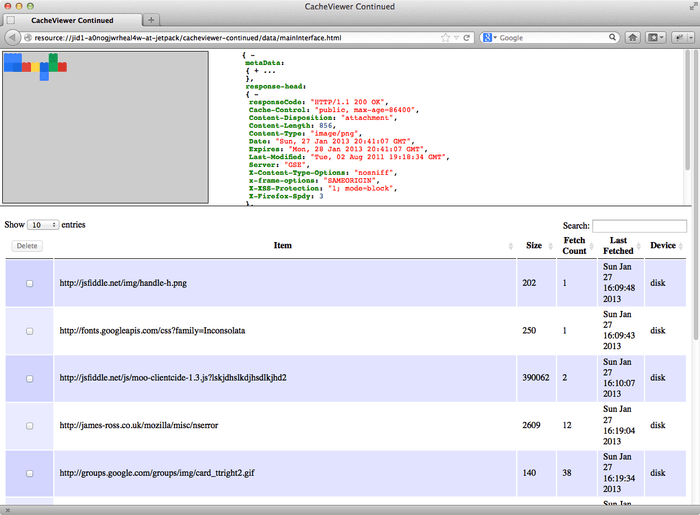Expand the collapsed metaData JSON node
700x515 pixels.
point(256,71)
